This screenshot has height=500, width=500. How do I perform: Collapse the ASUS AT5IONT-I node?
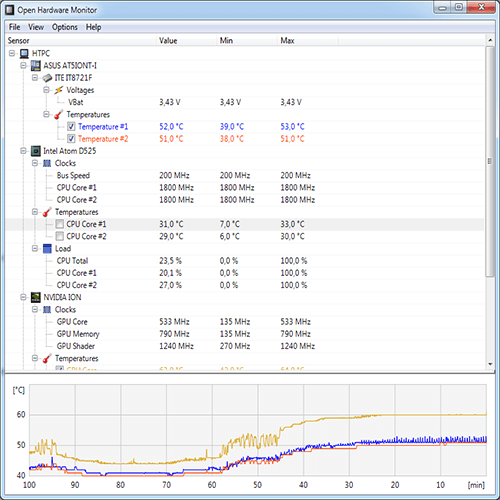[x=23, y=66]
